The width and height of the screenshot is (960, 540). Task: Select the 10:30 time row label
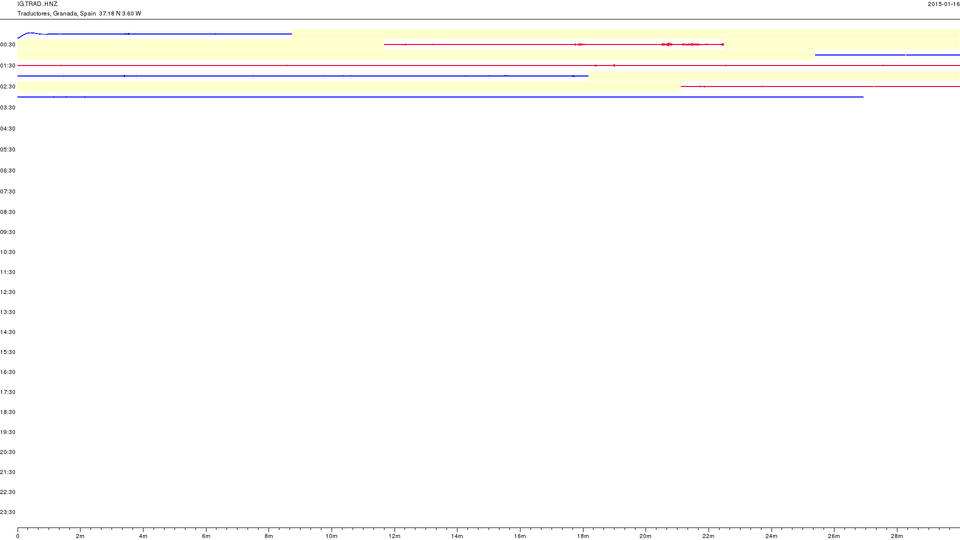pyautogui.click(x=7, y=252)
